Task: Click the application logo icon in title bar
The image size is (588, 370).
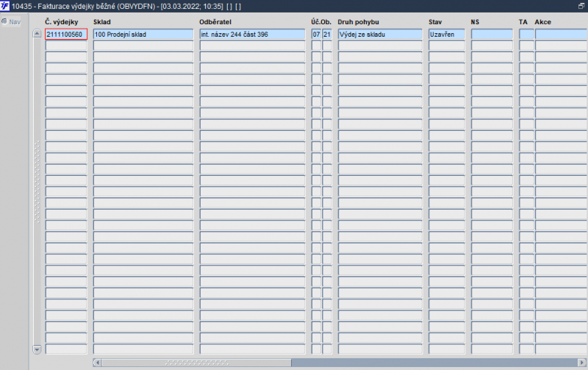Action: pos(5,6)
